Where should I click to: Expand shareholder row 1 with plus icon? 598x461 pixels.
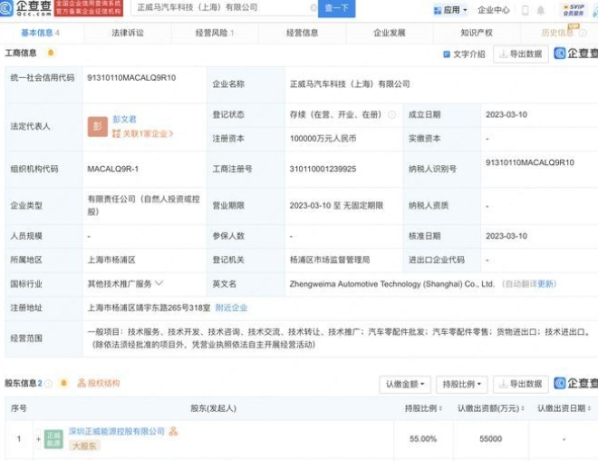coord(38,439)
